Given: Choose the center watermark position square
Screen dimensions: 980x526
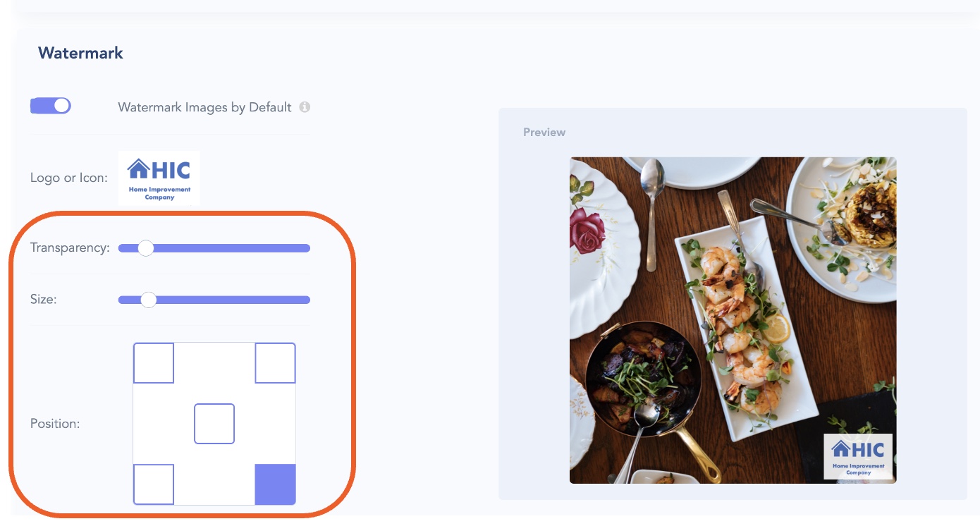Looking at the screenshot, I should coord(214,424).
